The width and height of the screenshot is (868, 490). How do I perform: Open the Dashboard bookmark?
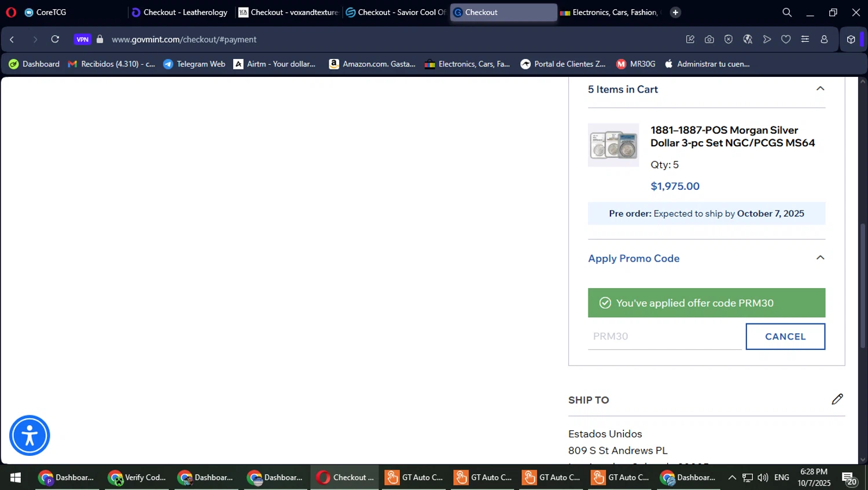(34, 64)
